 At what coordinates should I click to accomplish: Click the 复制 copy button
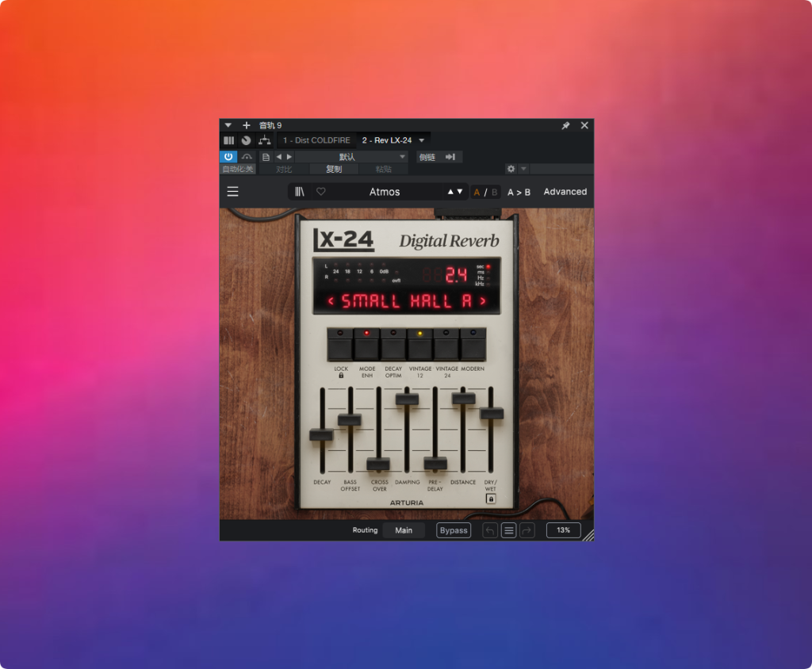(x=334, y=170)
